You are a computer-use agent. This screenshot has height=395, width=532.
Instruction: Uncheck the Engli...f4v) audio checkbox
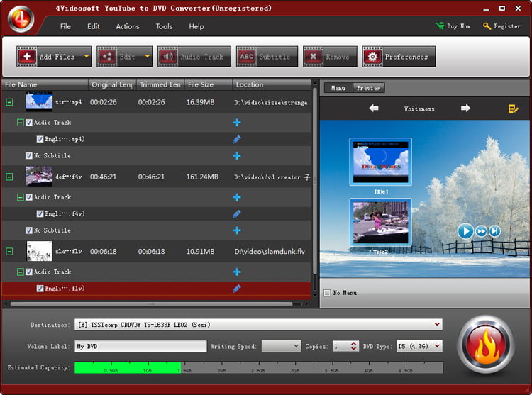tap(40, 213)
